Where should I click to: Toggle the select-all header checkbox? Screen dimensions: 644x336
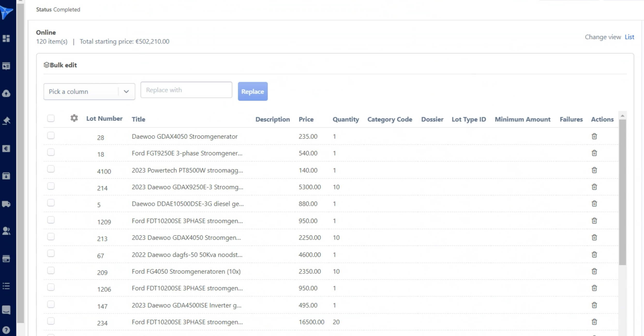[51, 118]
